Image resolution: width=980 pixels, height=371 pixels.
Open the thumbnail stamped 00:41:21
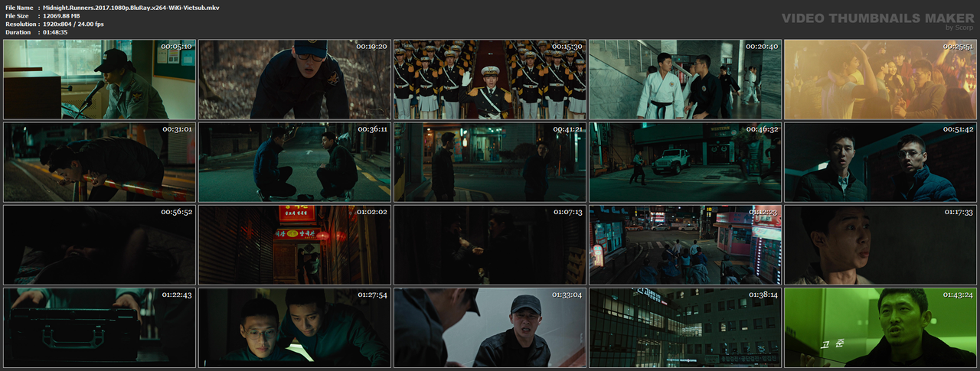490,162
